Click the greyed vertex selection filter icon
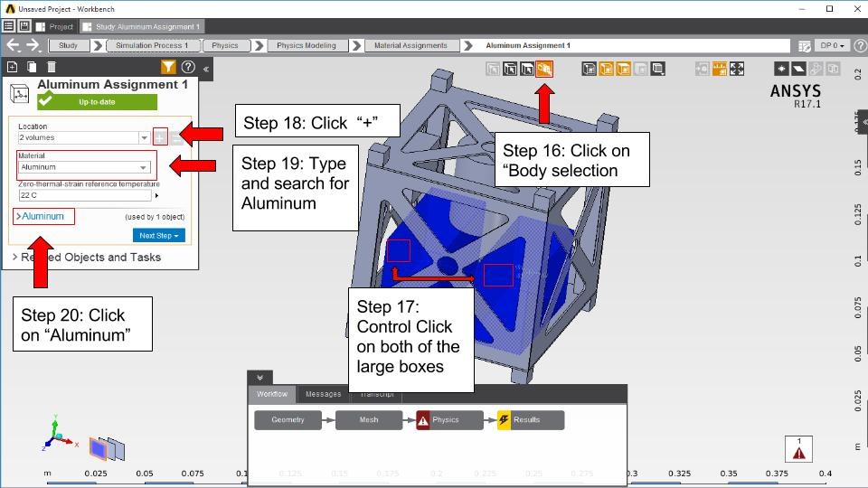 click(x=493, y=70)
